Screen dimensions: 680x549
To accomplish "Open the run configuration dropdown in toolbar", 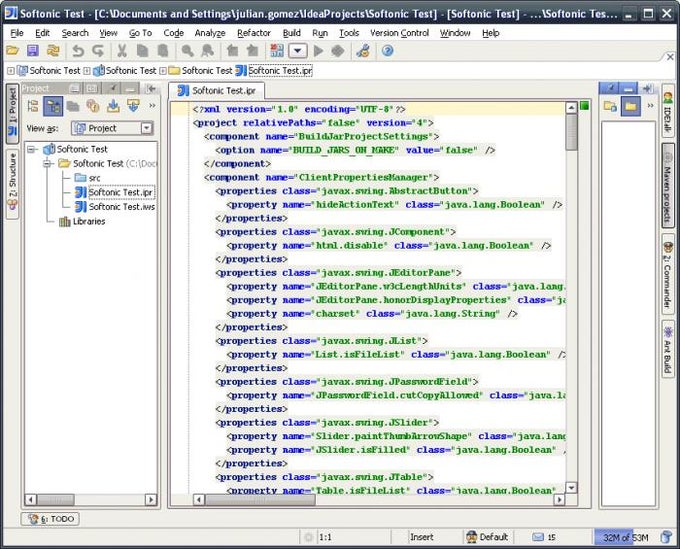I will [298, 51].
